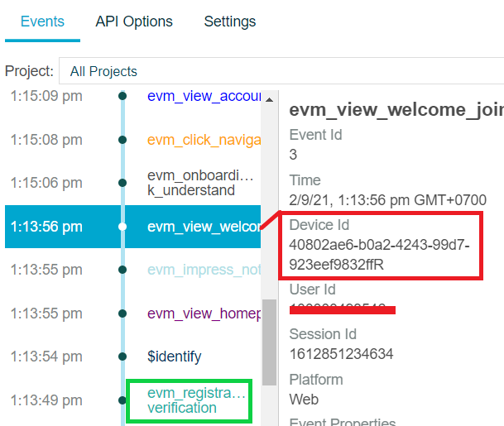
Task: Click the Session Id value 1612851234634
Action: click(341, 354)
